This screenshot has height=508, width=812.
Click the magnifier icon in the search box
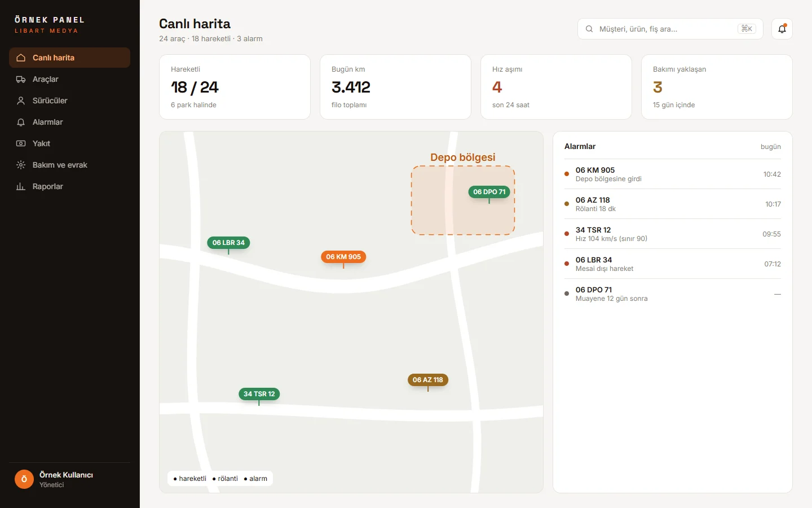[x=589, y=29]
